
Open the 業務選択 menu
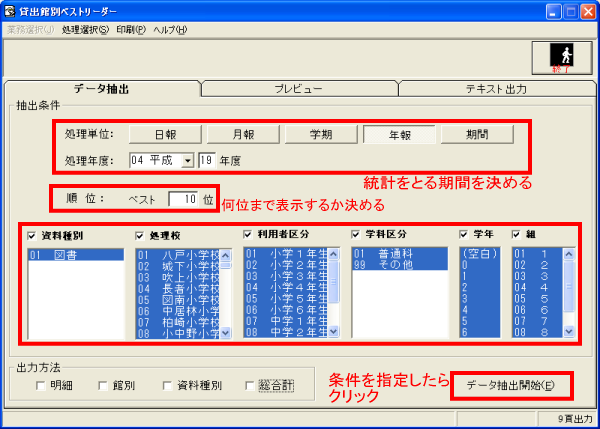[31, 29]
